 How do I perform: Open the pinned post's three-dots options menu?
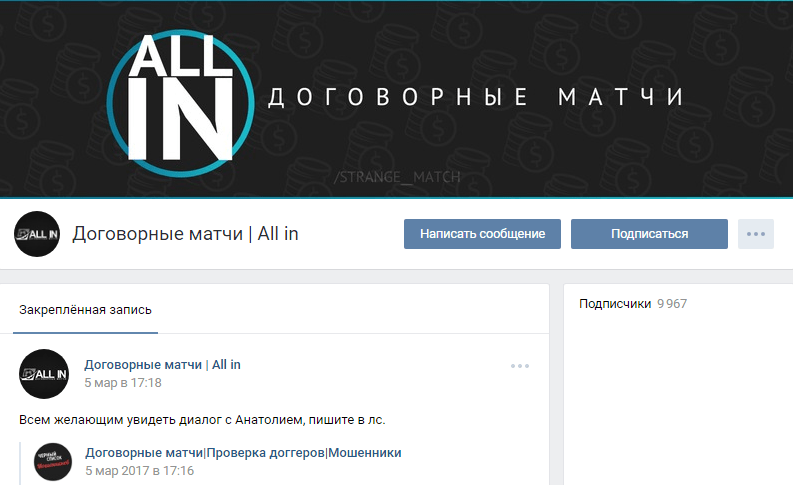pyautogui.click(x=519, y=366)
